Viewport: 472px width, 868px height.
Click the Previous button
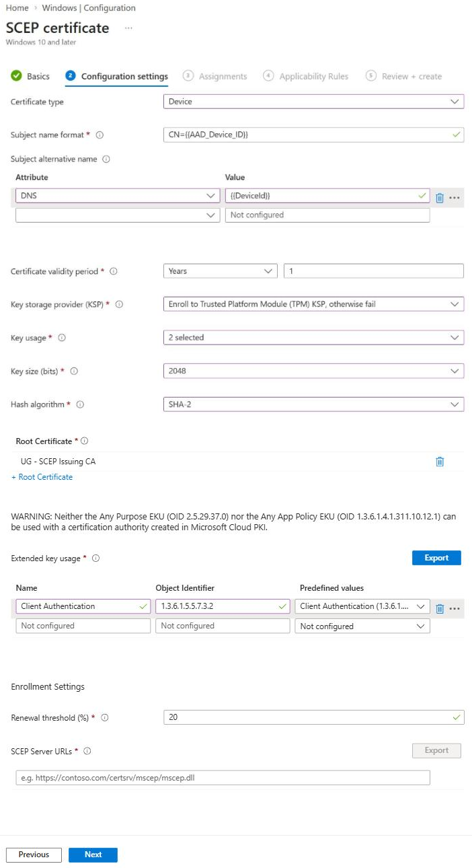(34, 855)
